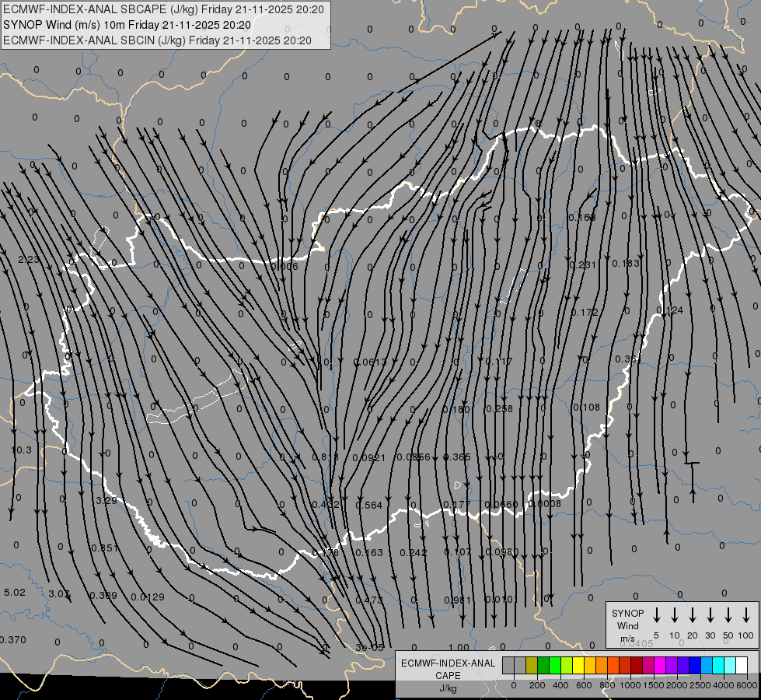Viewport: 761px width, 700px height.
Task: Click the map value 0.473
Action: point(369,600)
